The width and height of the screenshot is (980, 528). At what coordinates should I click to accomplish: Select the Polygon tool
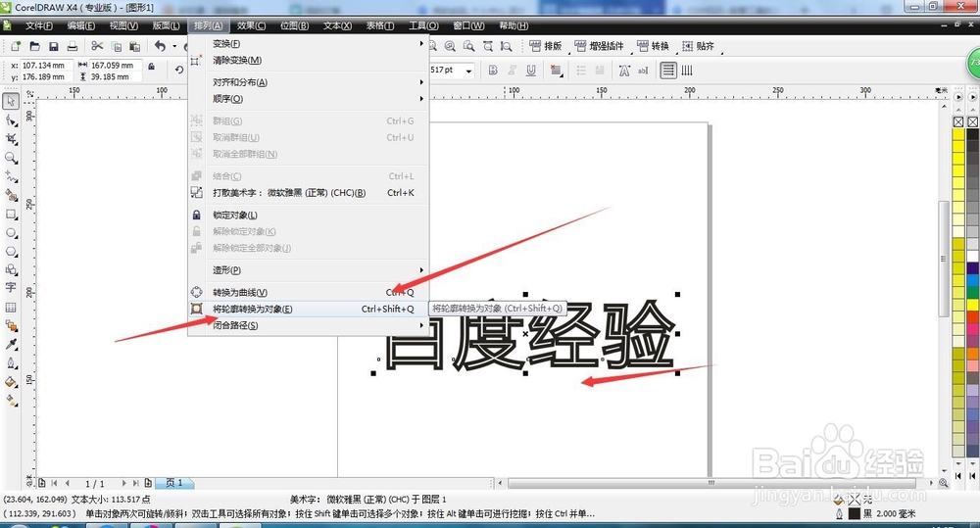click(x=11, y=251)
